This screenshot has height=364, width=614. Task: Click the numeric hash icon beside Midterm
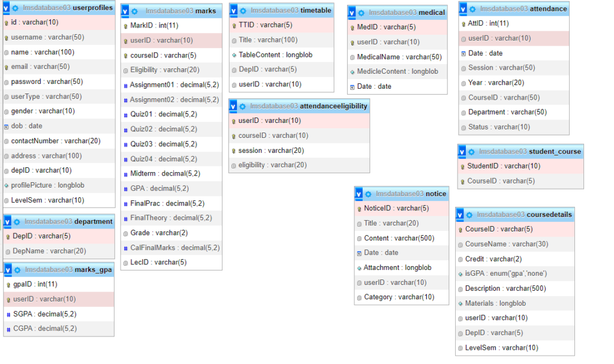click(x=126, y=174)
